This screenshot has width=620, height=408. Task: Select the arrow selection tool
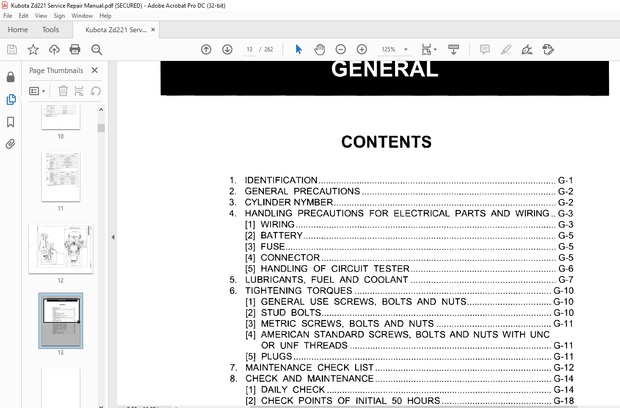click(299, 49)
